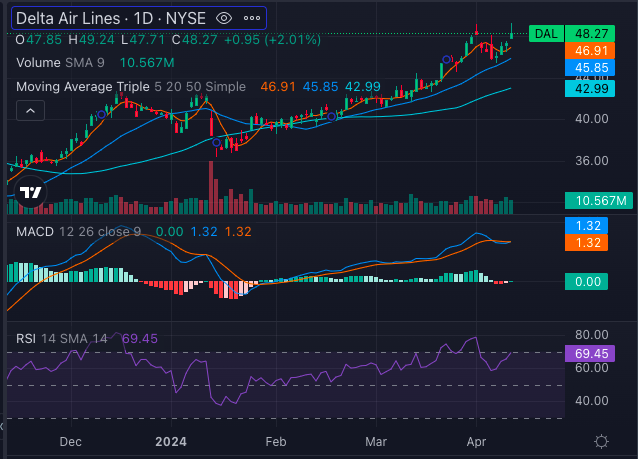638x459 pixels.
Task: Click the purple 69.45 RSI axis label
Action: tap(590, 354)
